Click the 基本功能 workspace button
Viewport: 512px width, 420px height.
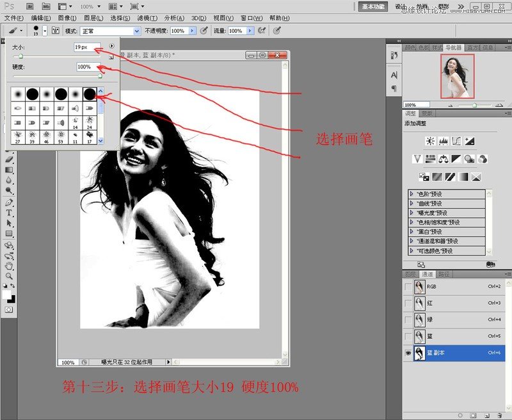372,4
